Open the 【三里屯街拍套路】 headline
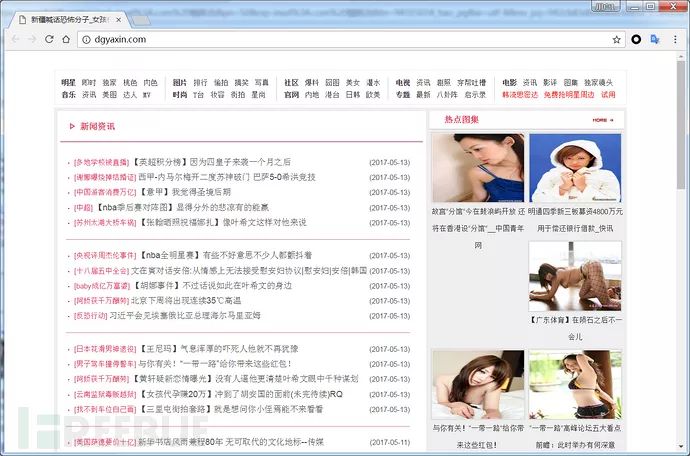 point(231,409)
